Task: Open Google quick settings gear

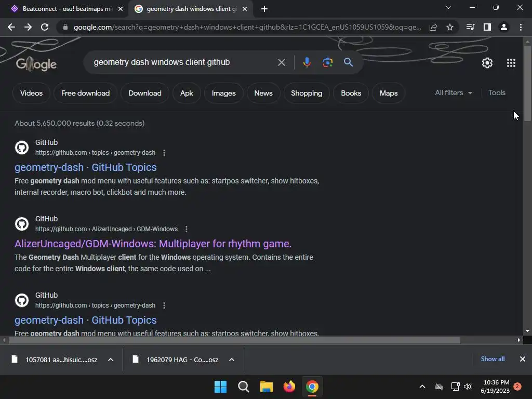Action: pos(487,63)
